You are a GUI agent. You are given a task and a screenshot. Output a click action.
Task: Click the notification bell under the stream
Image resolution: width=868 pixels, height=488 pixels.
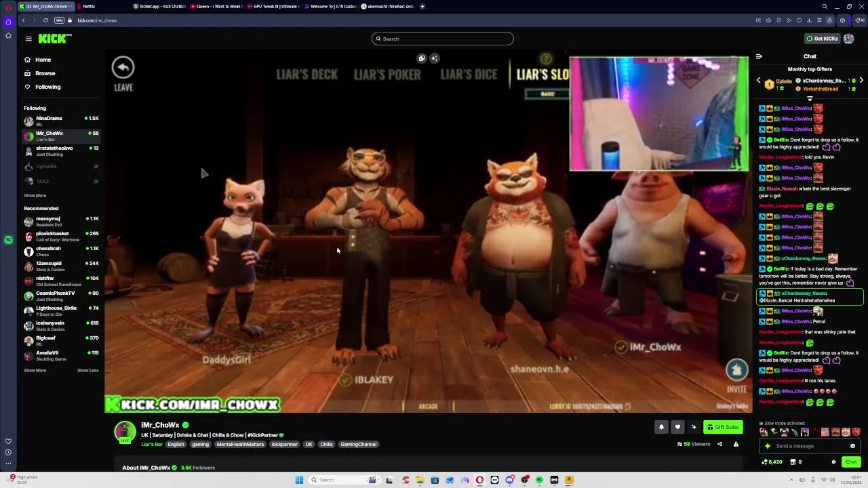point(661,427)
